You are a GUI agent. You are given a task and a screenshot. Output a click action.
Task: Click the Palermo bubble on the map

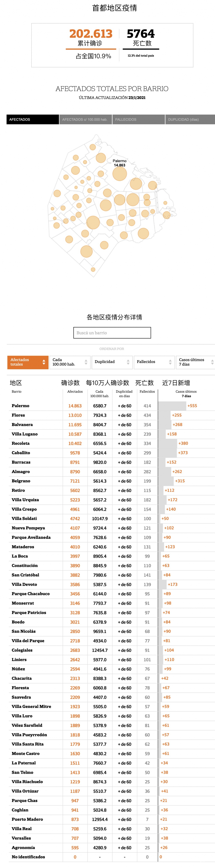(119, 174)
